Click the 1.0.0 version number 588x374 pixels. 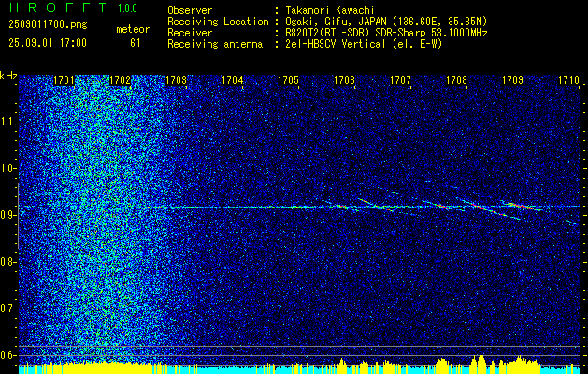127,8
